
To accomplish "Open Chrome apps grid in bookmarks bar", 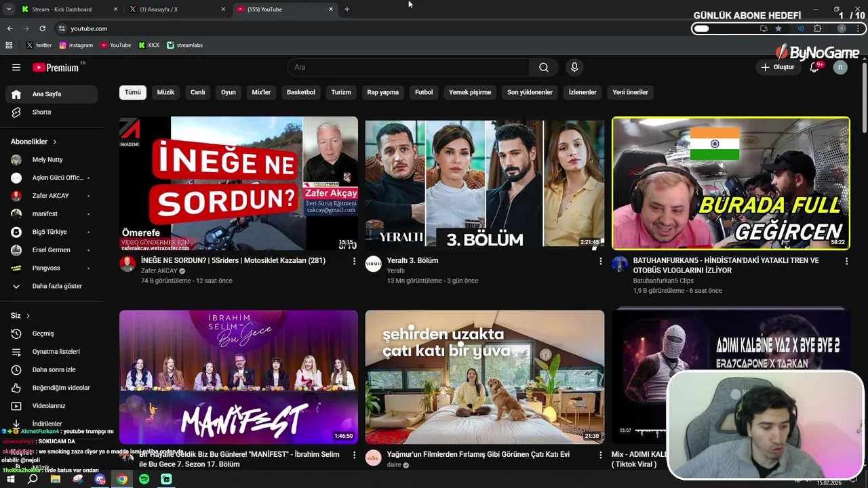I will tap(9, 45).
